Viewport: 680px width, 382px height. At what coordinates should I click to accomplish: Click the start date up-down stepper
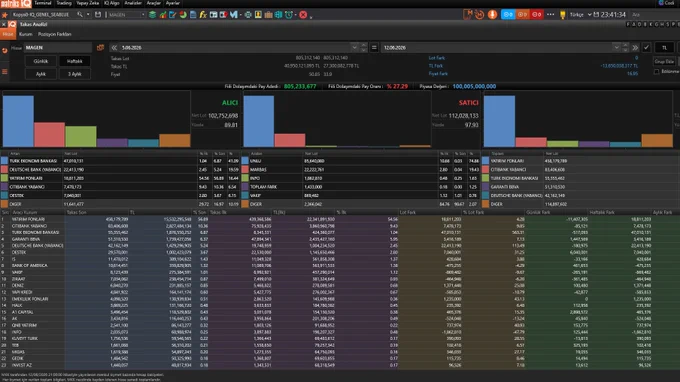pos(364,47)
